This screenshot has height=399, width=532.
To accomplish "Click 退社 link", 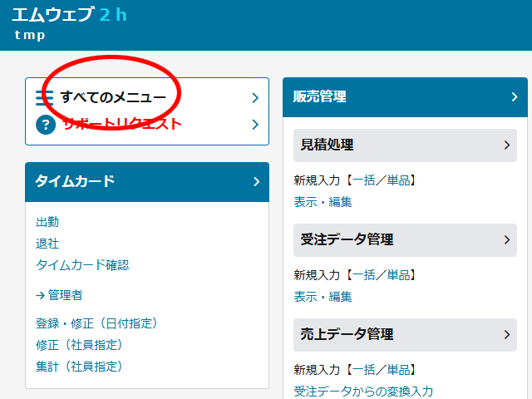I will pyautogui.click(x=47, y=244).
